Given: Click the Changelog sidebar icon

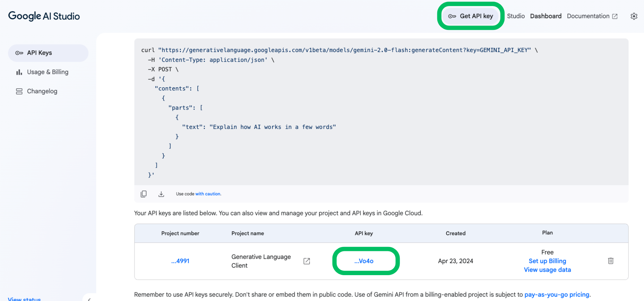Looking at the screenshot, I should pos(19,91).
